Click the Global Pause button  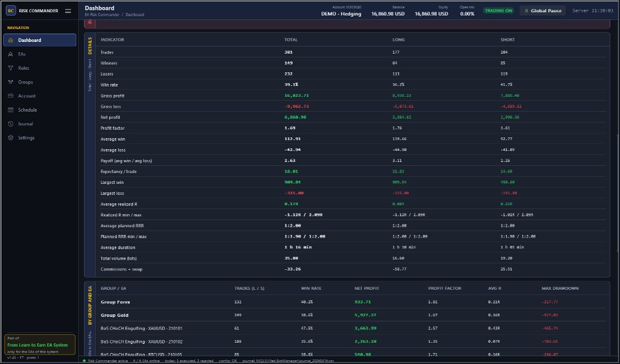click(542, 11)
